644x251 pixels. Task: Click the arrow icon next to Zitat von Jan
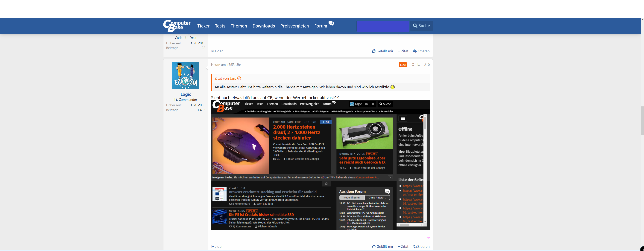pos(239,78)
